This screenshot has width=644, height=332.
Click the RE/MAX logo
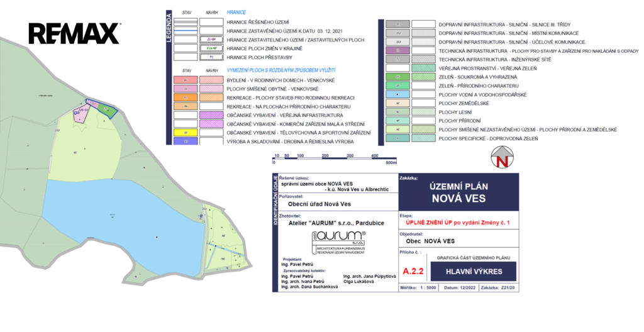(74, 33)
